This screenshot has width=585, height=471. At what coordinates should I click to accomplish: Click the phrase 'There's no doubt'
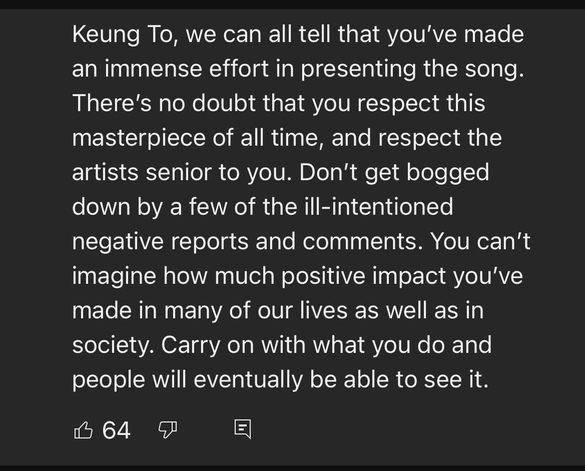tap(163, 103)
